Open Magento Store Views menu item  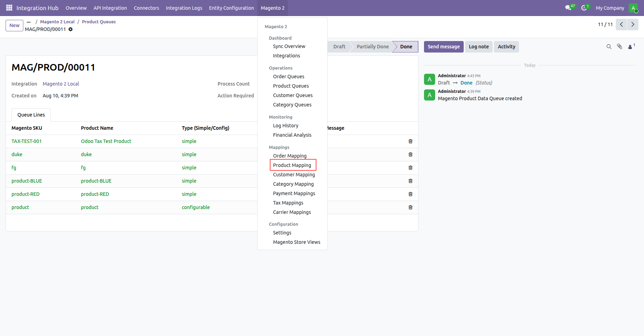tap(297, 242)
